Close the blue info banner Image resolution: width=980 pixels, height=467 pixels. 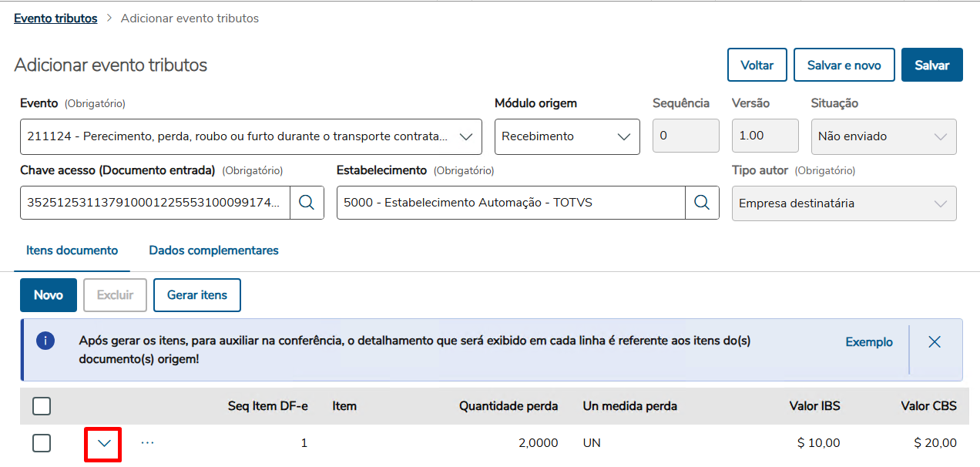pyautogui.click(x=935, y=342)
